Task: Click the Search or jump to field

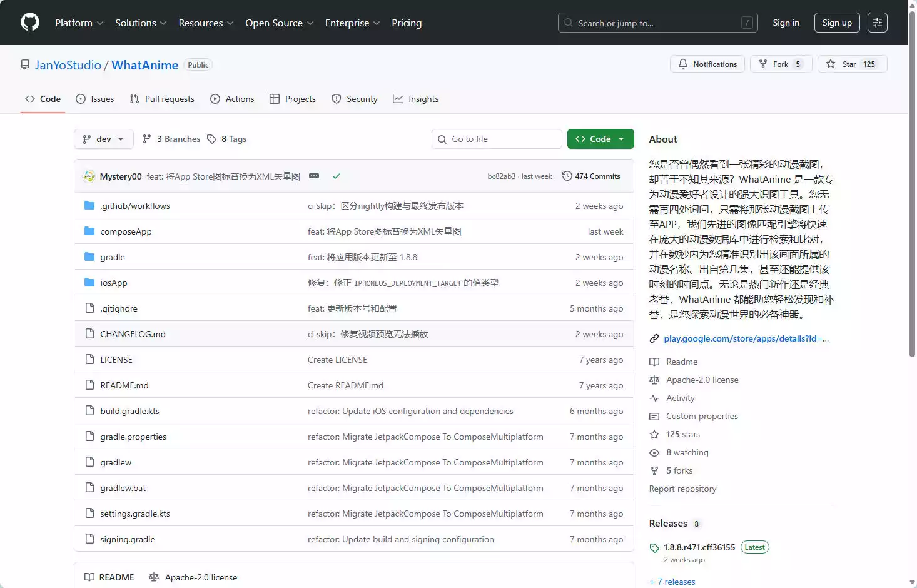Action: [x=657, y=23]
